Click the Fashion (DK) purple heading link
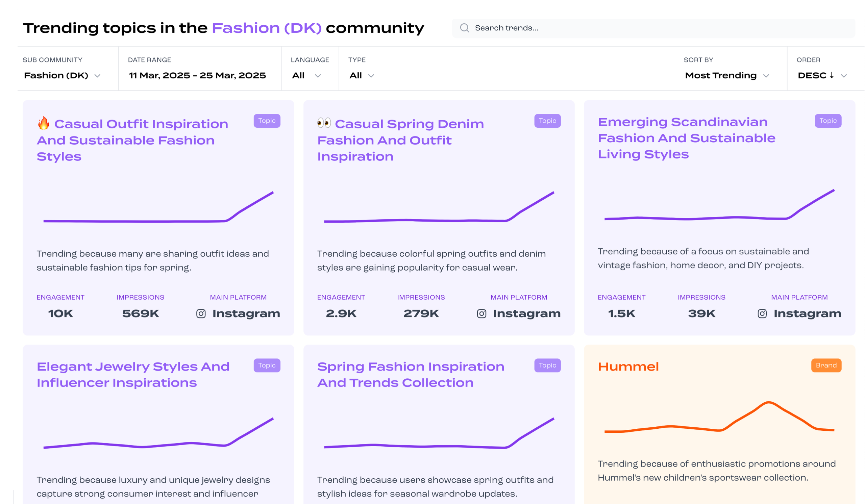 (267, 28)
